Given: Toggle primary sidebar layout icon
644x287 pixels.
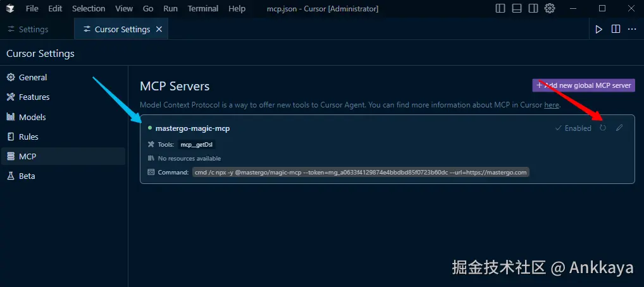Looking at the screenshot, I should 500,8.
